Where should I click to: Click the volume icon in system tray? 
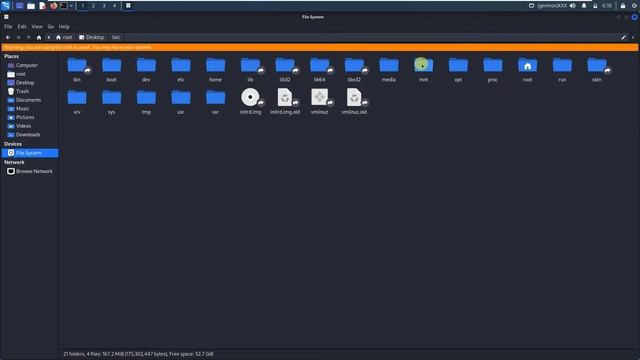[573, 6]
